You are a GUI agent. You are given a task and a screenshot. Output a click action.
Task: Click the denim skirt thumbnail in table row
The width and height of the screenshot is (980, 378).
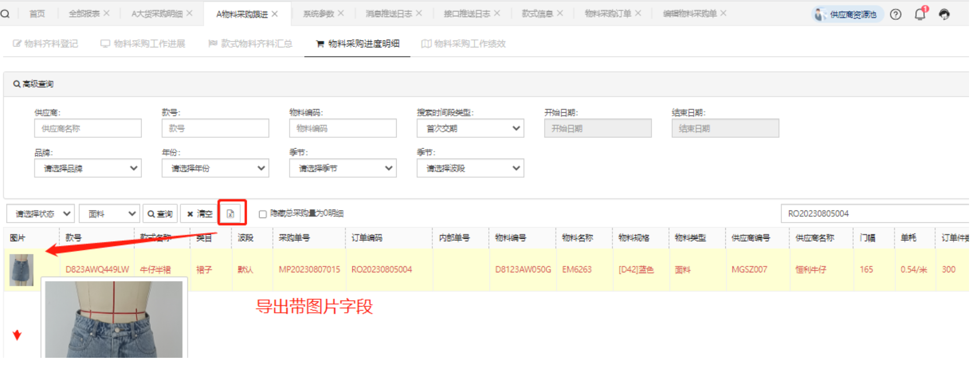21,270
